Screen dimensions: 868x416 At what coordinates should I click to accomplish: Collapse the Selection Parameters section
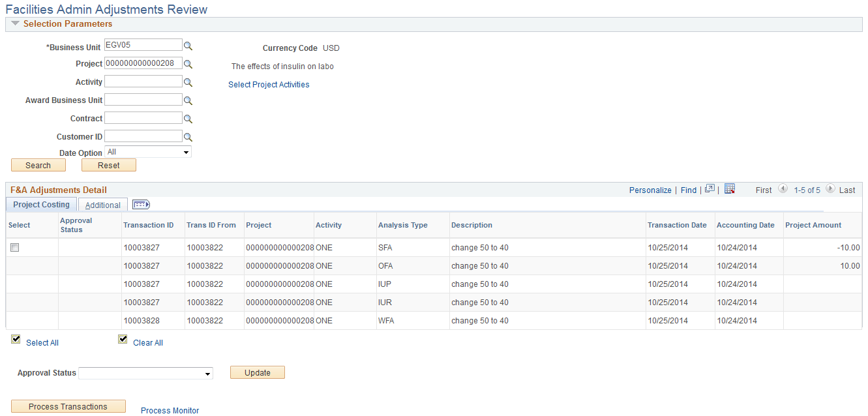click(14, 23)
